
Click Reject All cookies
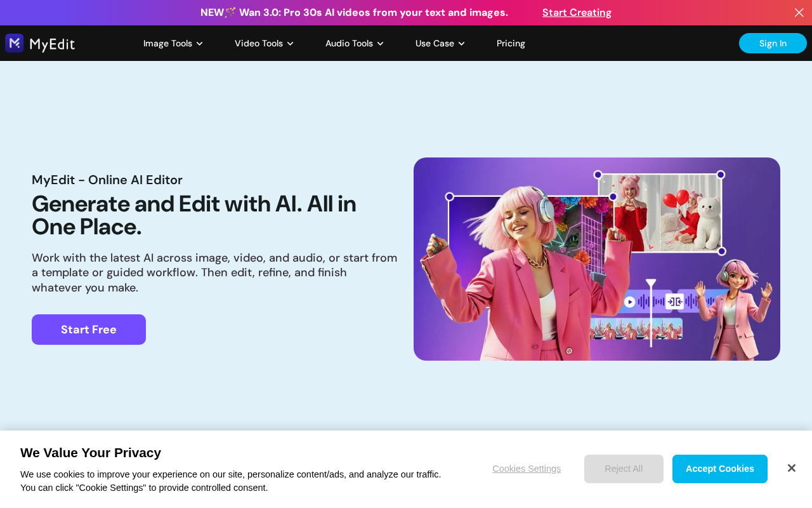point(624,469)
